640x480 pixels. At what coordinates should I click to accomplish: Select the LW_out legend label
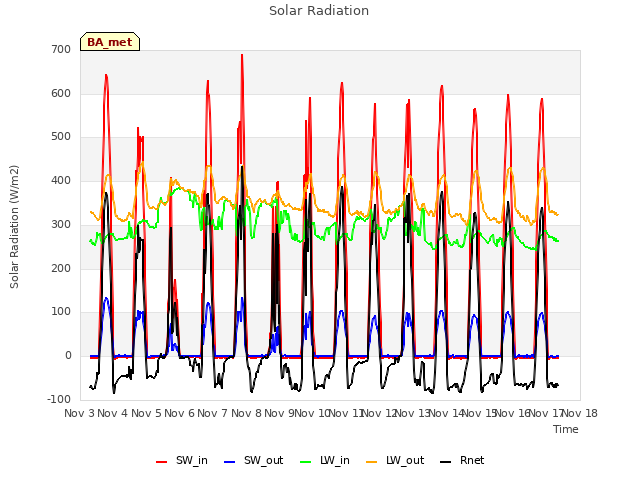click(x=405, y=460)
